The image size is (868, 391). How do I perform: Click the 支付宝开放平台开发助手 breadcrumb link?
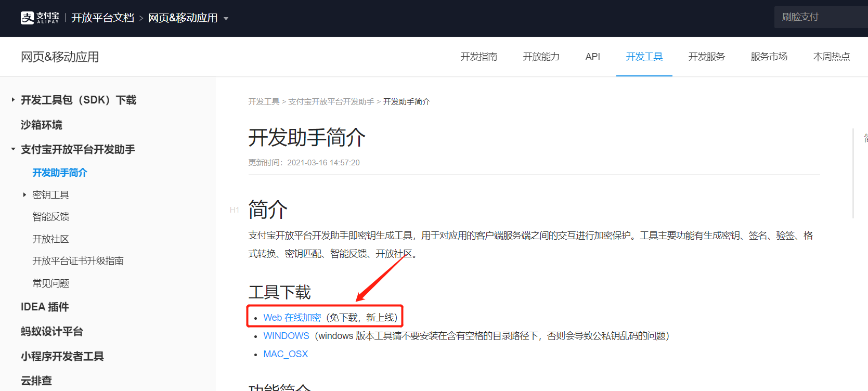331,102
